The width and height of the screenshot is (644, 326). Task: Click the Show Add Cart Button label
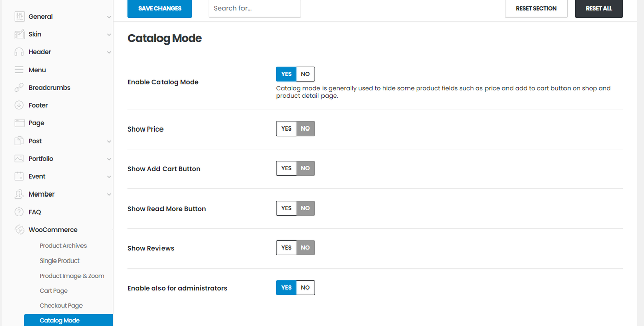pos(164,169)
